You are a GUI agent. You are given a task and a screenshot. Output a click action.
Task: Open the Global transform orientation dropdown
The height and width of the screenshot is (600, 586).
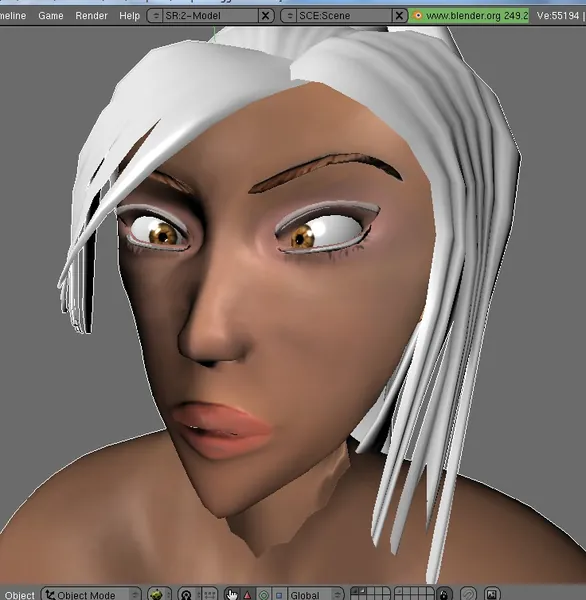coord(315,595)
